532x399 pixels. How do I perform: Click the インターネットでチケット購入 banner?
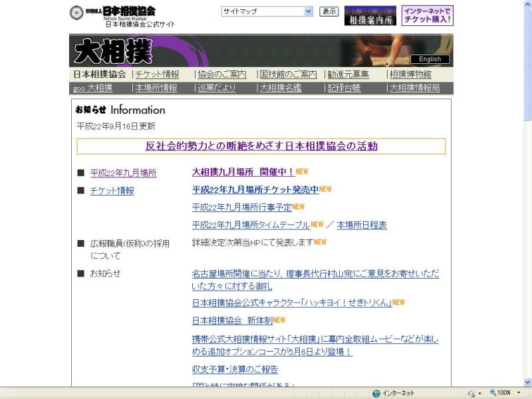427,15
